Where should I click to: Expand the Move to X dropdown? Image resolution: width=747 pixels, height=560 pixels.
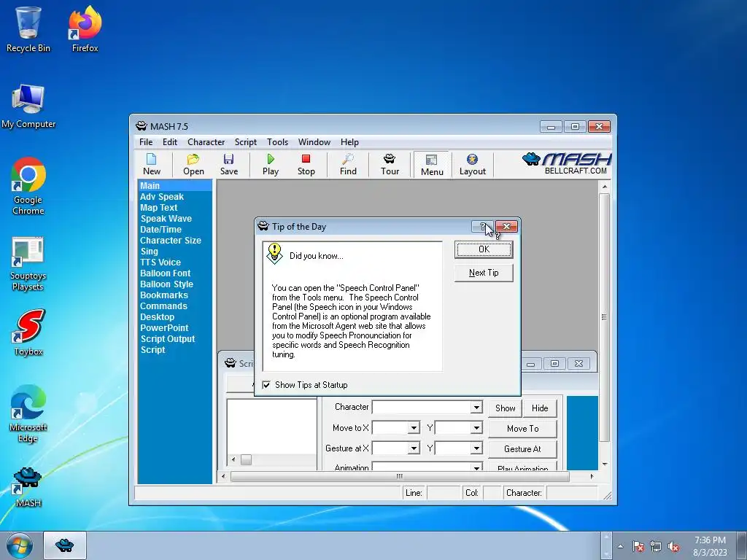(414, 427)
